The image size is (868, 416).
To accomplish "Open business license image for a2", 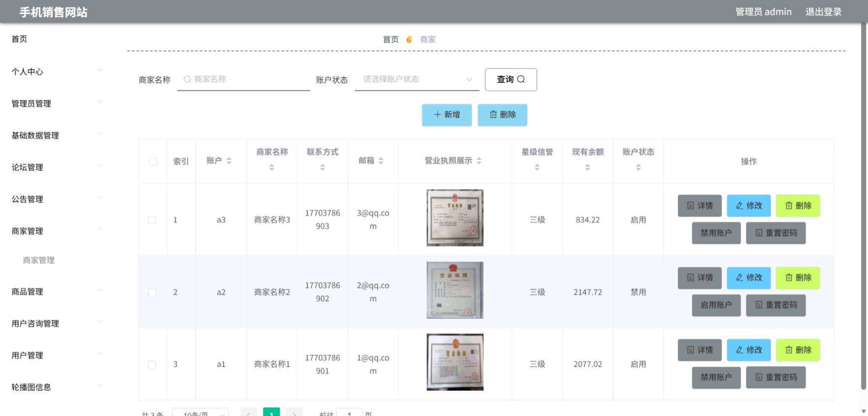I will (x=455, y=290).
